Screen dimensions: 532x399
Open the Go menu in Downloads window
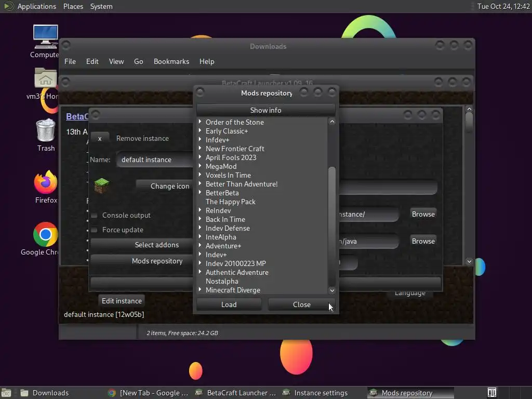(138, 61)
